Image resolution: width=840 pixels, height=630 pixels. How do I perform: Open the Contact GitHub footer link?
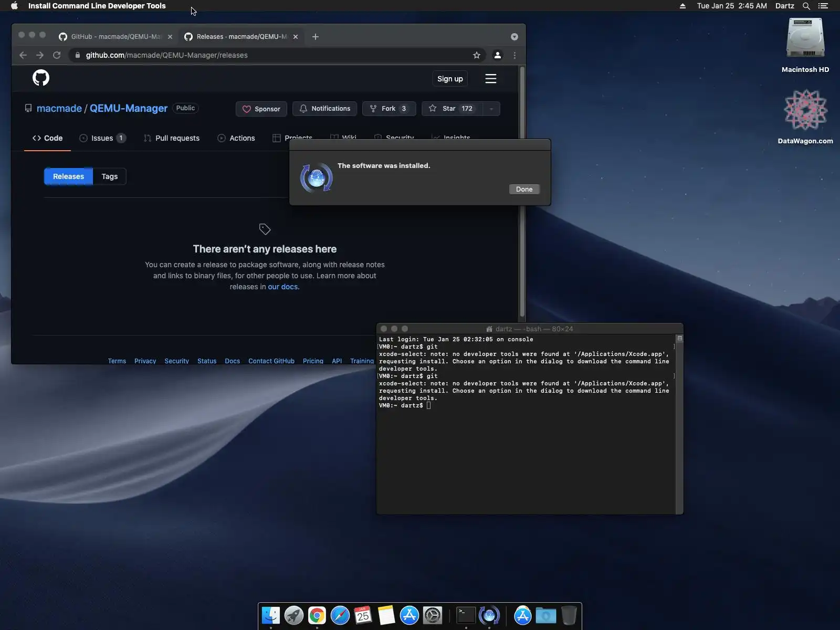(271, 361)
